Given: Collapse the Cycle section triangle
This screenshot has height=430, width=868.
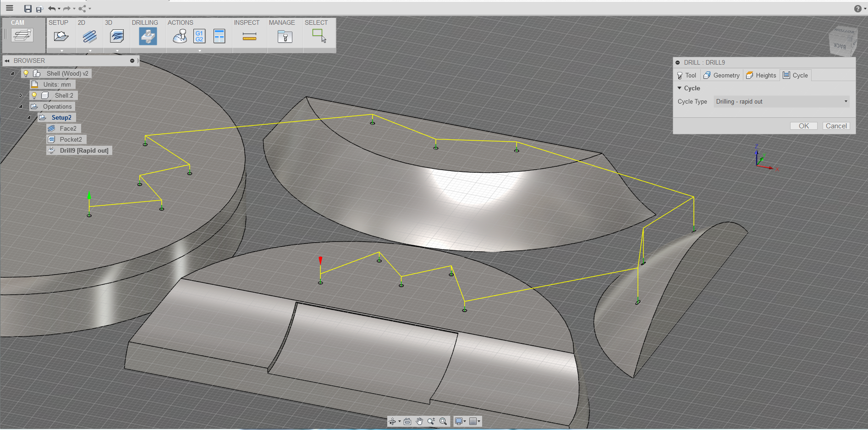Looking at the screenshot, I should point(679,88).
